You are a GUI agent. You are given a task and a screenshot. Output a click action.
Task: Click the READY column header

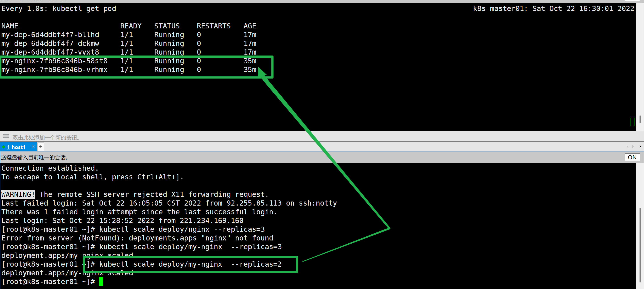[x=131, y=26]
